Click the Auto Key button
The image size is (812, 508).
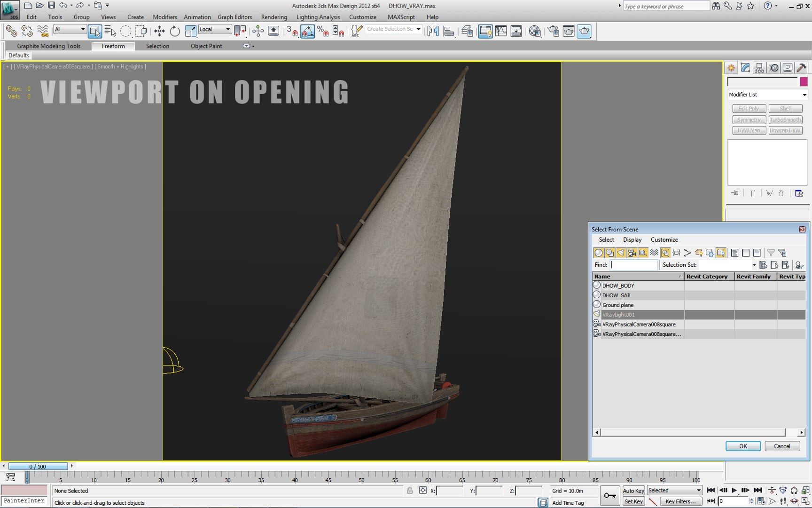[633, 491]
